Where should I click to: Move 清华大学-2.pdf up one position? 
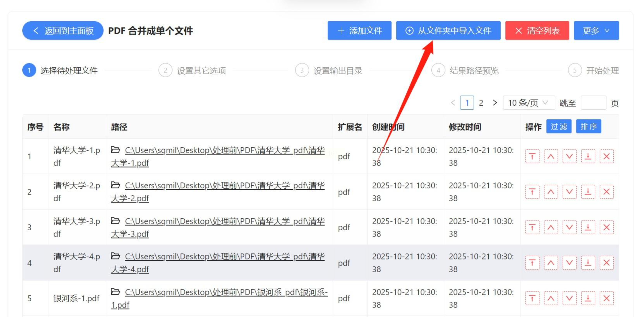[551, 192]
